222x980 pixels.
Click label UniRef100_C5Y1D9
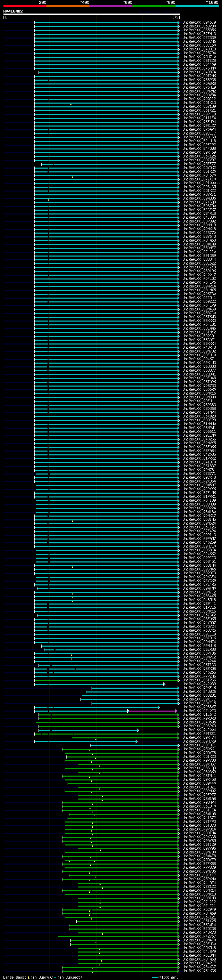coord(199,106)
